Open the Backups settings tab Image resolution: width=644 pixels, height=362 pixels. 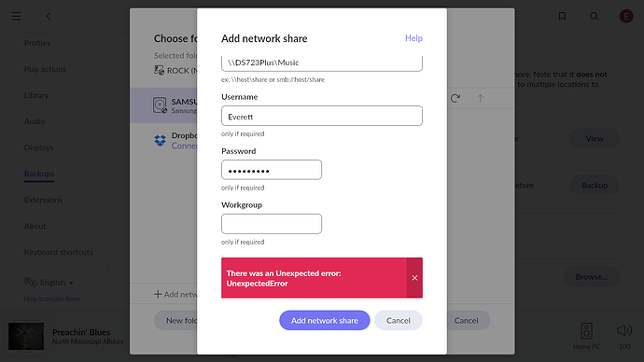point(39,174)
